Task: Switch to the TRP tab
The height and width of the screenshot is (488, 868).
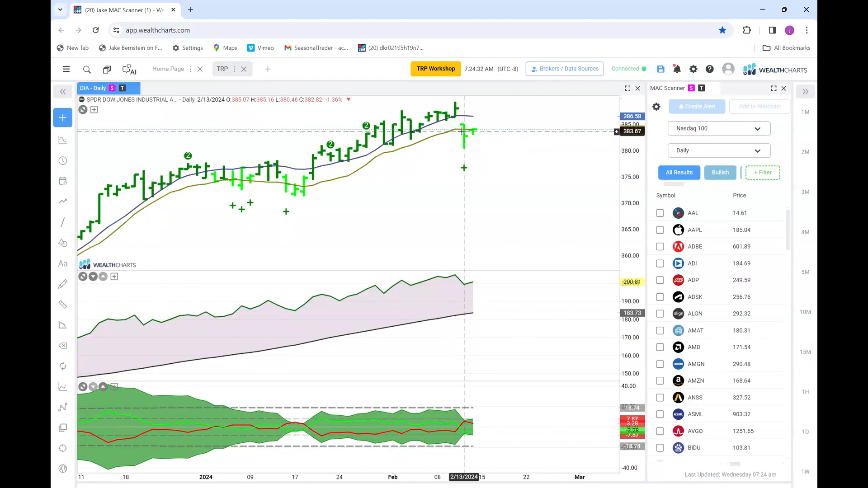Action: coord(222,69)
